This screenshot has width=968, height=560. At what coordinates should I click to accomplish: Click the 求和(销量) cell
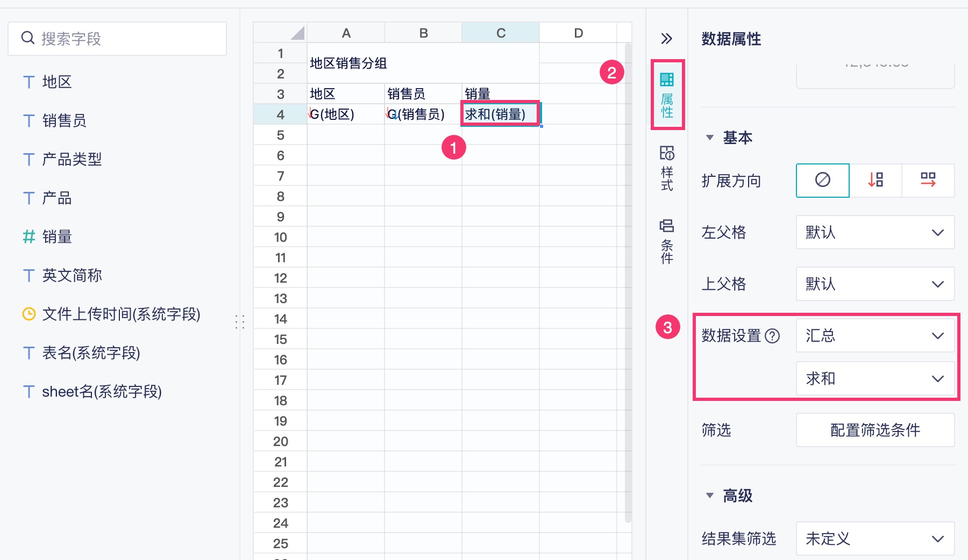501,114
